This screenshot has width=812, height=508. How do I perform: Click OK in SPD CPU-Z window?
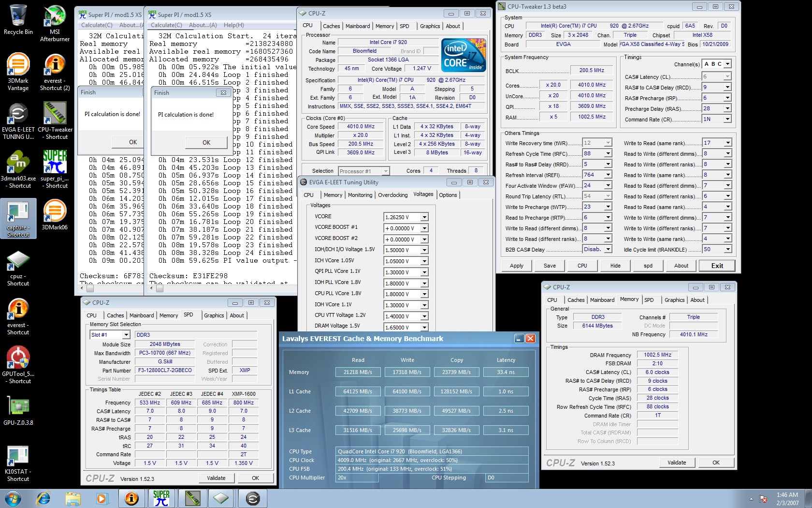click(x=255, y=478)
